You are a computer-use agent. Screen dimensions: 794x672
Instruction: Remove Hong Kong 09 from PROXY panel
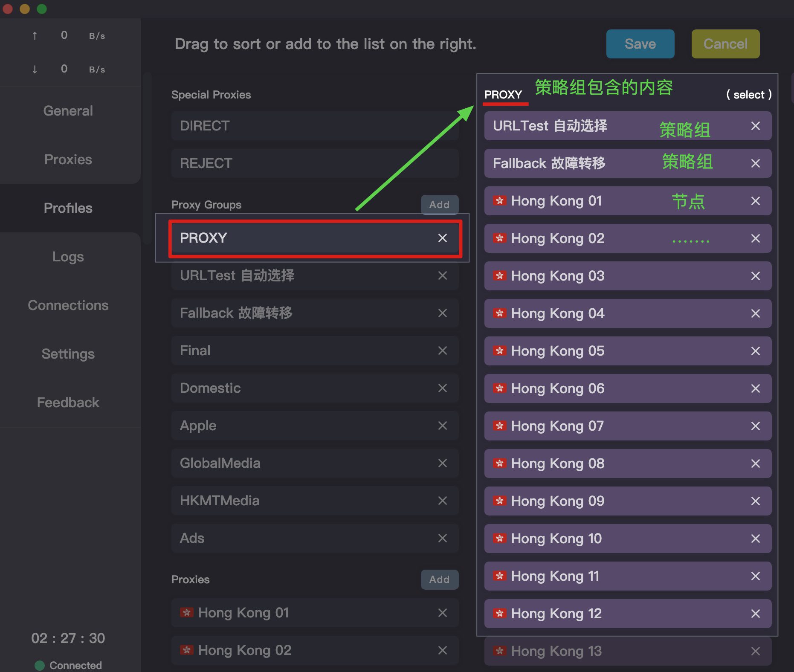(x=755, y=501)
